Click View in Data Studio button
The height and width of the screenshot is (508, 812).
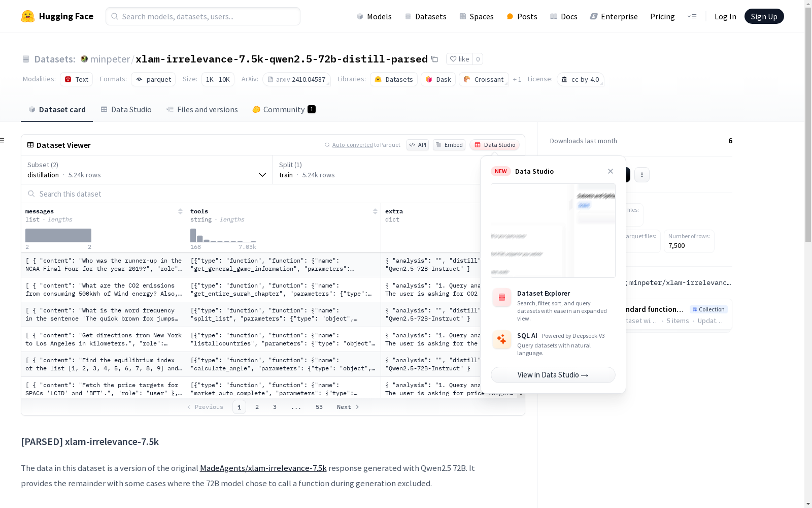click(553, 375)
